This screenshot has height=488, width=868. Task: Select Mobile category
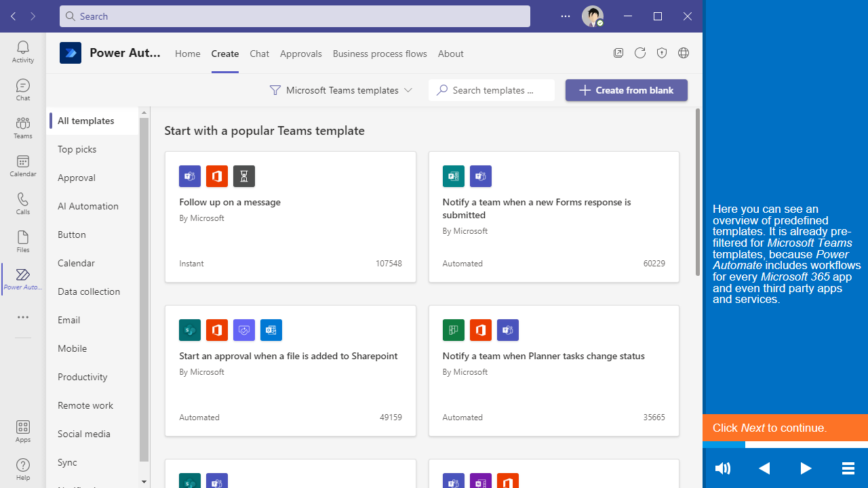pyautogui.click(x=94, y=348)
